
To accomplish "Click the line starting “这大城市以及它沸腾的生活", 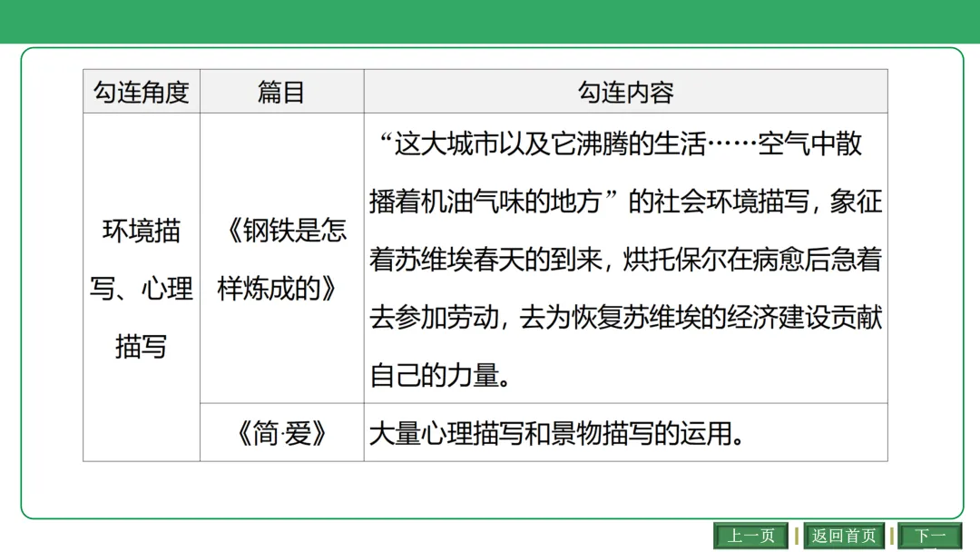I will click(x=622, y=143).
